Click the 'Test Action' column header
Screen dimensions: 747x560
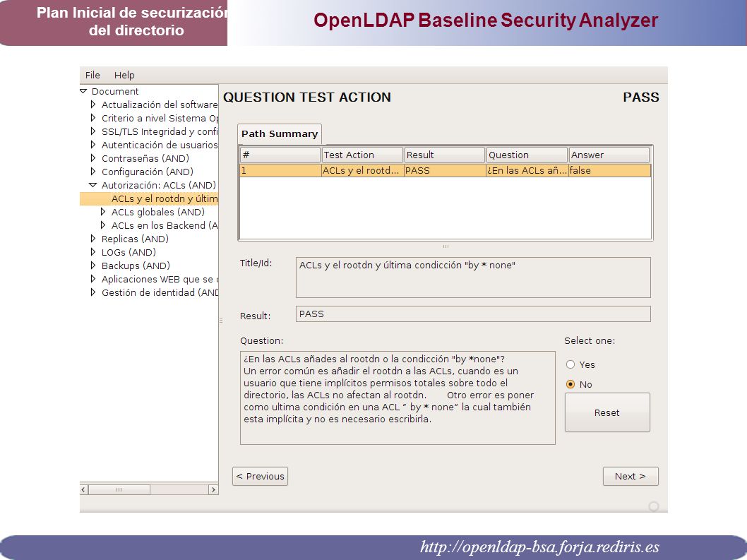pos(362,155)
